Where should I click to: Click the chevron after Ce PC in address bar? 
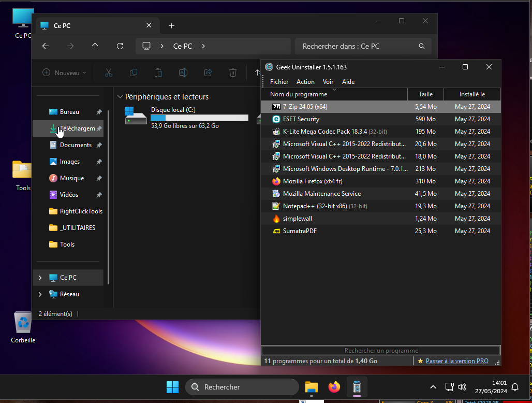(203, 46)
